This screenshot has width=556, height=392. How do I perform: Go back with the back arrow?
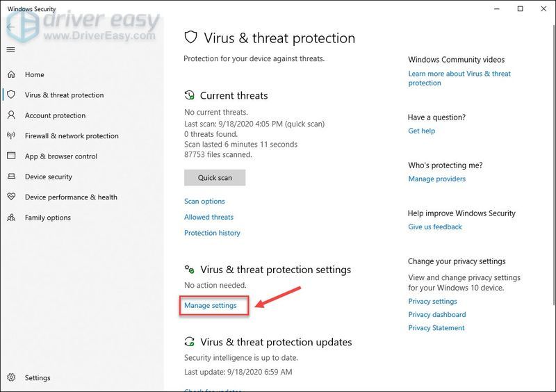point(10,27)
